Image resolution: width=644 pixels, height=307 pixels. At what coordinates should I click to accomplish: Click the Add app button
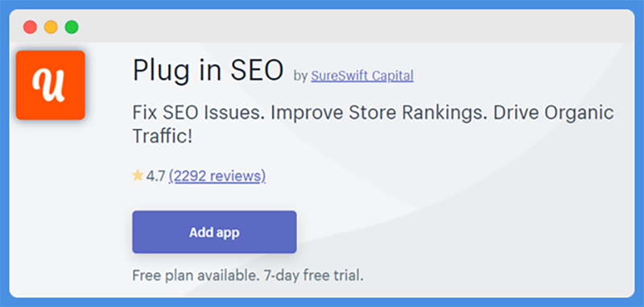tap(214, 232)
